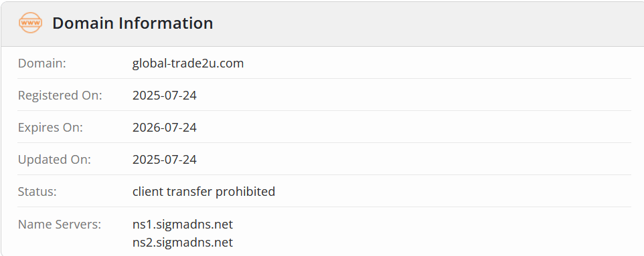
Task: Click the Registered On: label
Action: coord(60,95)
